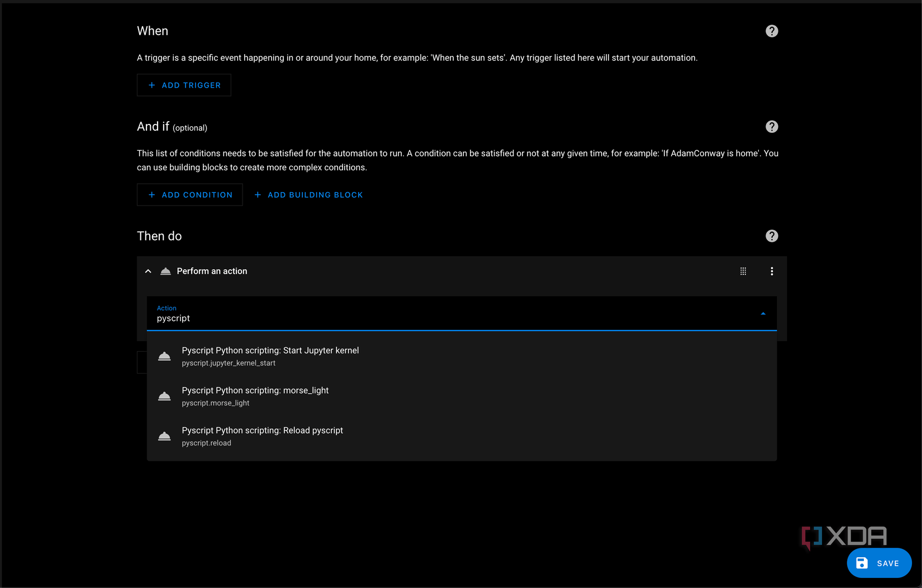This screenshot has height=588, width=922.
Task: Close the Action dropdown with the arrow
Action: [763, 314]
